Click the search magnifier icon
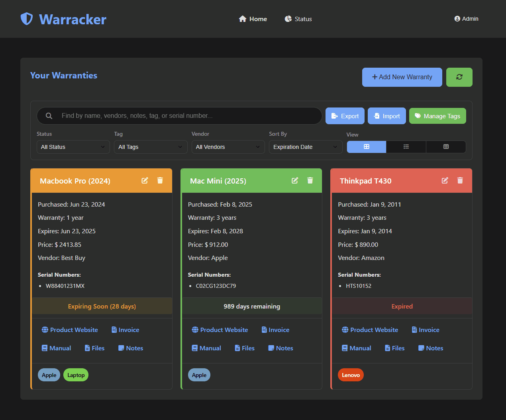Screen dimensions: 506x420 tap(49, 116)
